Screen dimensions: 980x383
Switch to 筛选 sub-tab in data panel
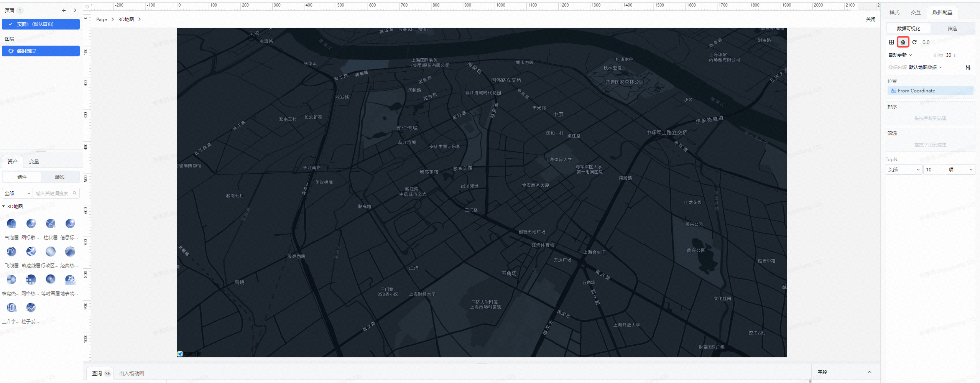coord(952,29)
